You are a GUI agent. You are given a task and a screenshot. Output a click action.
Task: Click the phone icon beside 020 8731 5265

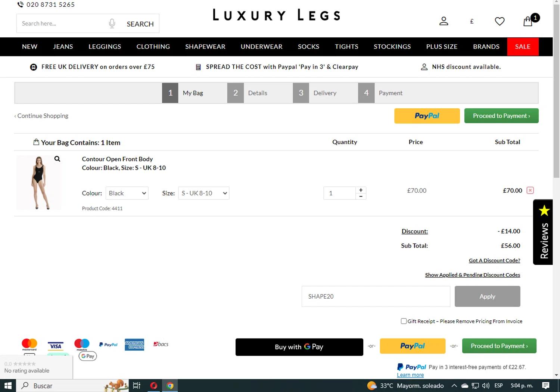(x=20, y=4)
